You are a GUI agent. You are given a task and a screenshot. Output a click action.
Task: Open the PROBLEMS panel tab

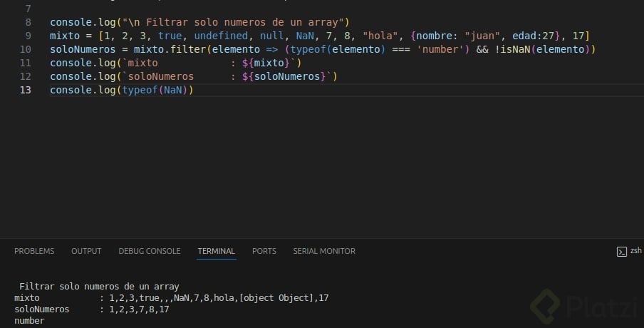[x=34, y=251]
